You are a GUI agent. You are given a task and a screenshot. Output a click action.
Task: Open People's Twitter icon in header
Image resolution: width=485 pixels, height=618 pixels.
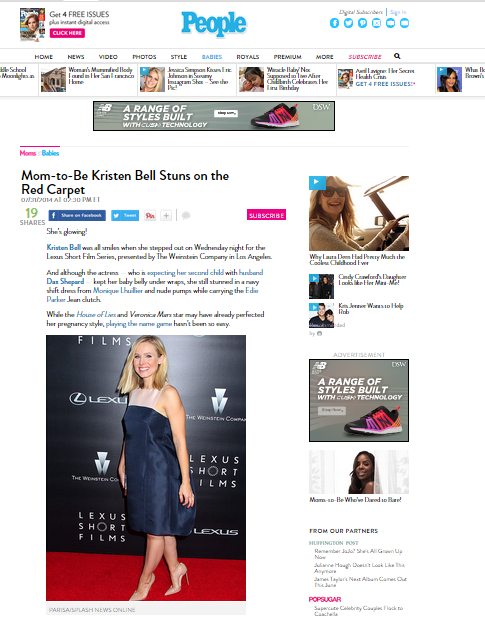pos(348,23)
